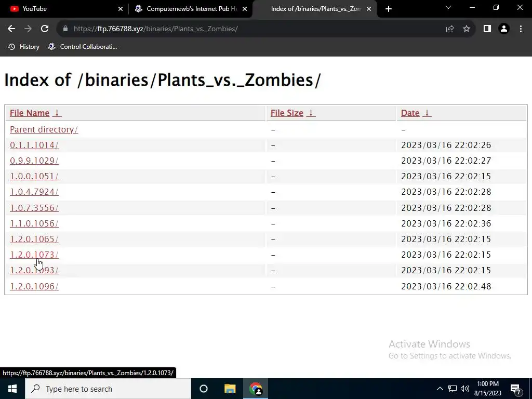Open the network icon in system tray

[x=453, y=389]
